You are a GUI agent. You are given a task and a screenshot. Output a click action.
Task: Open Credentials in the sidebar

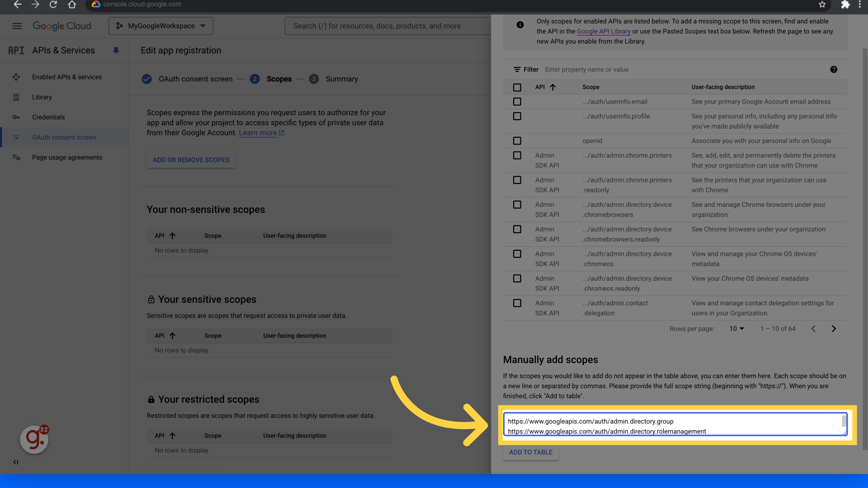click(48, 117)
